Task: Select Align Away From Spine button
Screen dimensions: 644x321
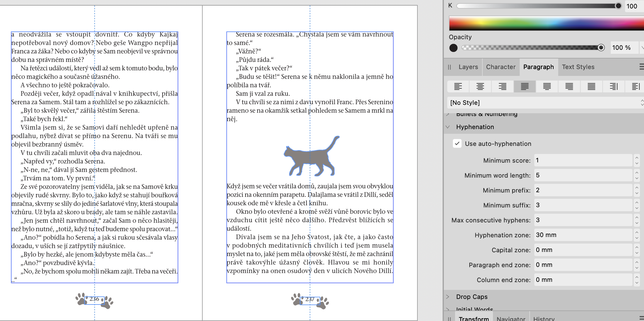Action: click(636, 86)
